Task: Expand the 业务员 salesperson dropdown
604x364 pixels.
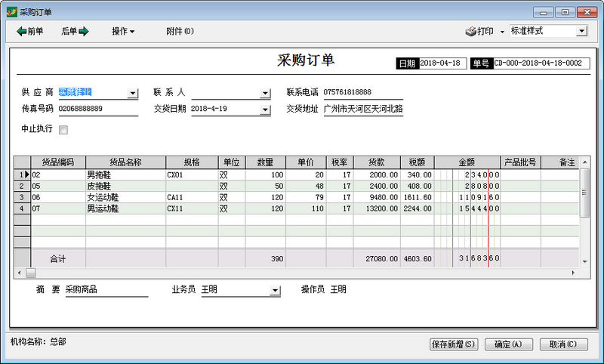Action: pyautogui.click(x=275, y=291)
